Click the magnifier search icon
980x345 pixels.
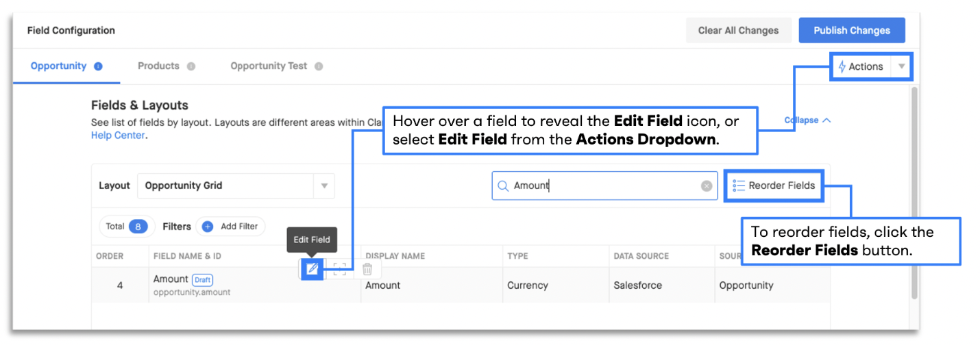point(503,186)
